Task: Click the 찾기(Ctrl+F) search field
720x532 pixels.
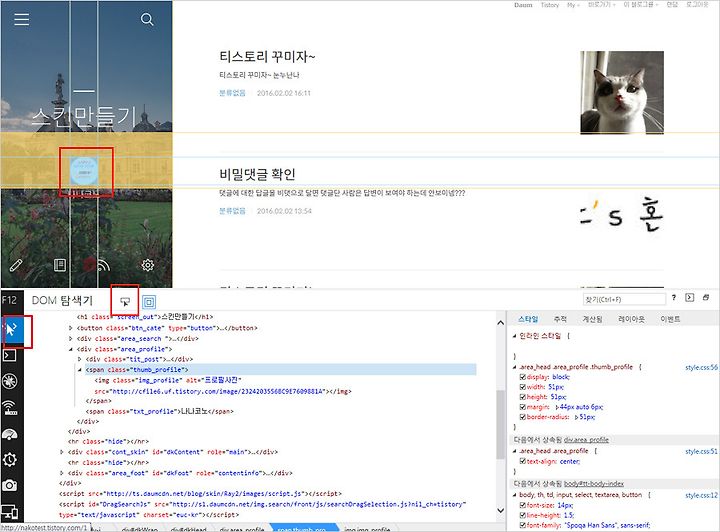Action: point(624,299)
